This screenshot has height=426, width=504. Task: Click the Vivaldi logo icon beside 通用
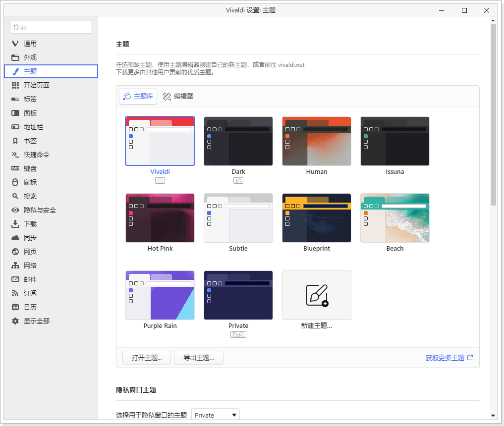point(15,44)
